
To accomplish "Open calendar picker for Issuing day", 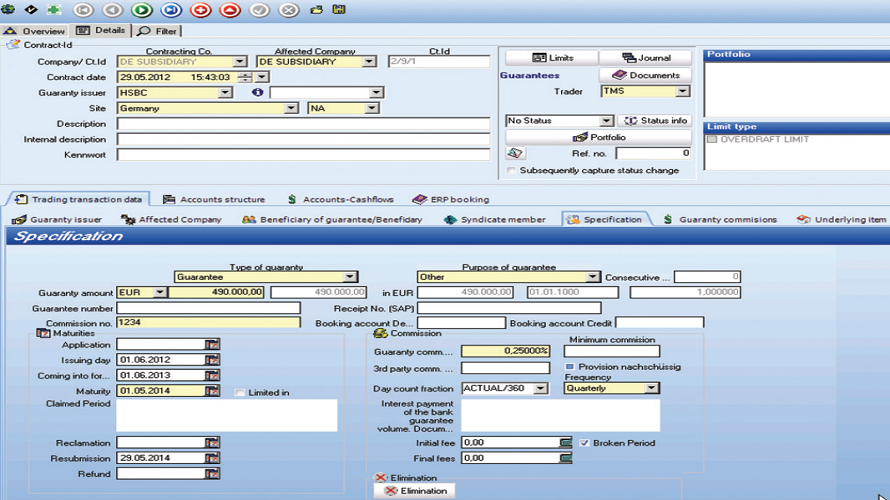I will point(212,360).
